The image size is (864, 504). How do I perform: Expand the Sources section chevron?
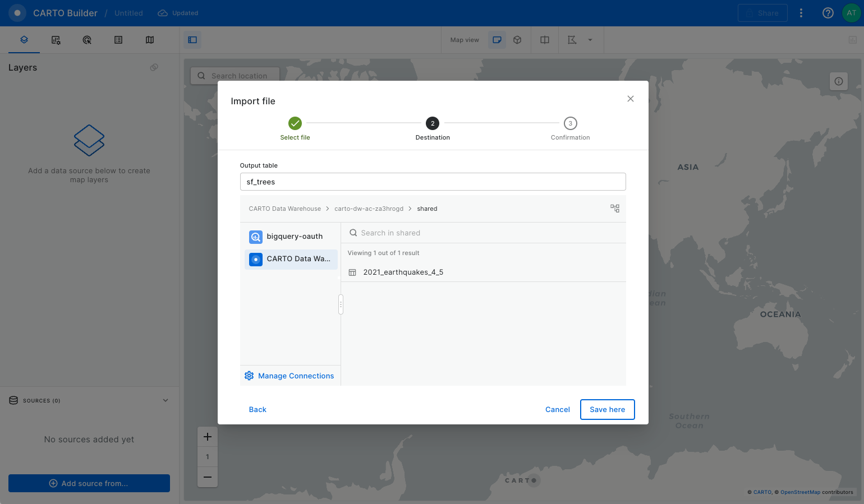[x=166, y=400]
